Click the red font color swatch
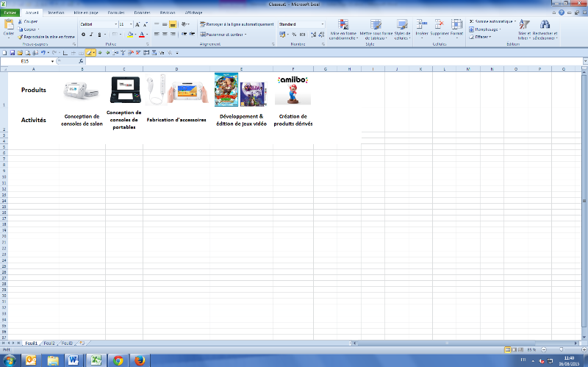This screenshot has width=588, height=367. (142, 35)
